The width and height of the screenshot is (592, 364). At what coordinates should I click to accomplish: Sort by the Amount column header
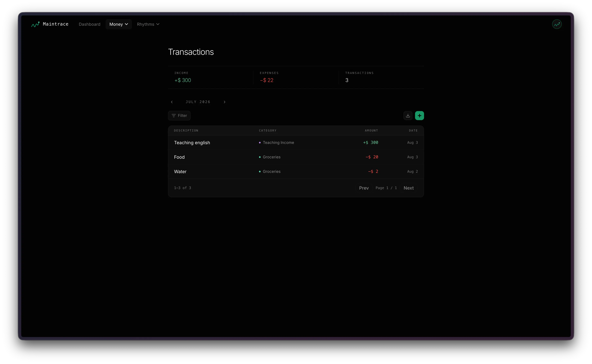(x=371, y=131)
